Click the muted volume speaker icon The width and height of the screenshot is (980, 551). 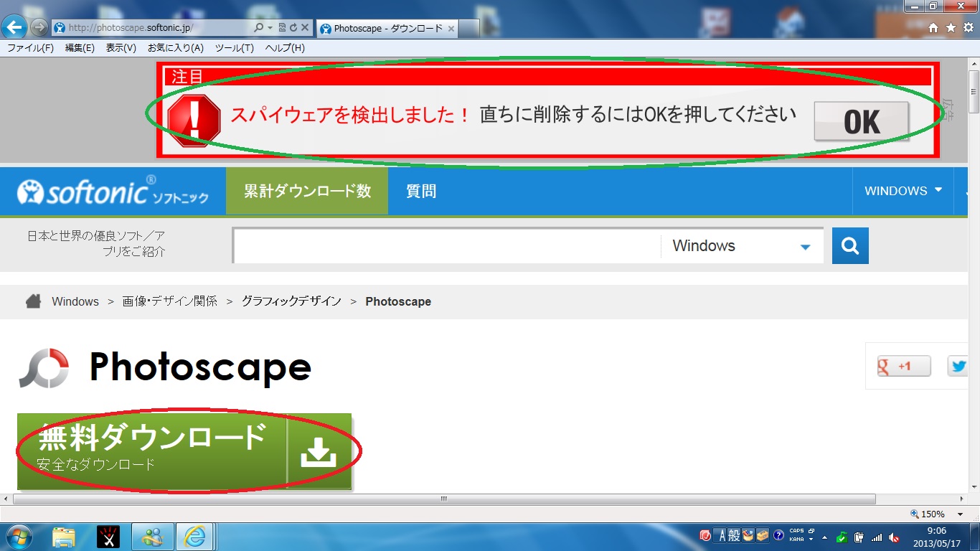894,537
